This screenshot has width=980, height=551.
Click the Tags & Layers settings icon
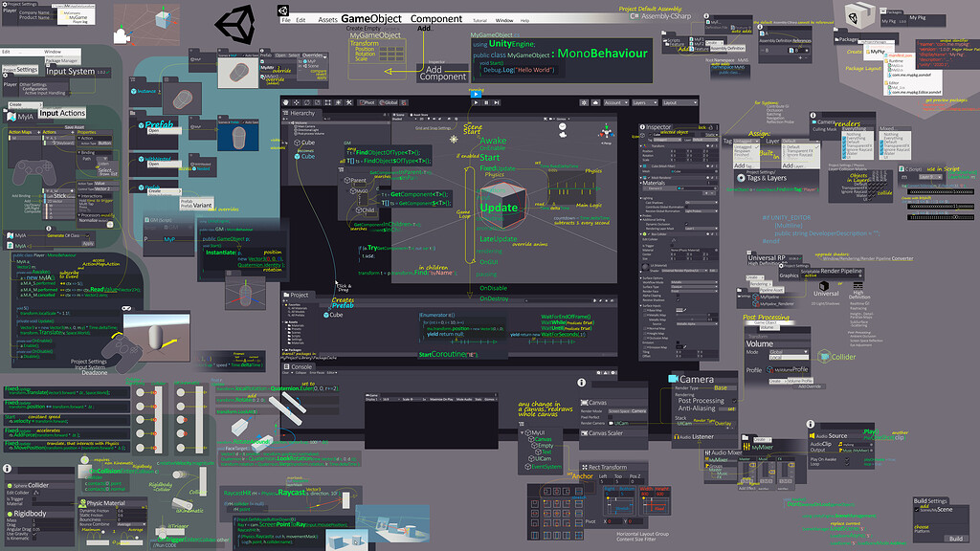click(741, 178)
